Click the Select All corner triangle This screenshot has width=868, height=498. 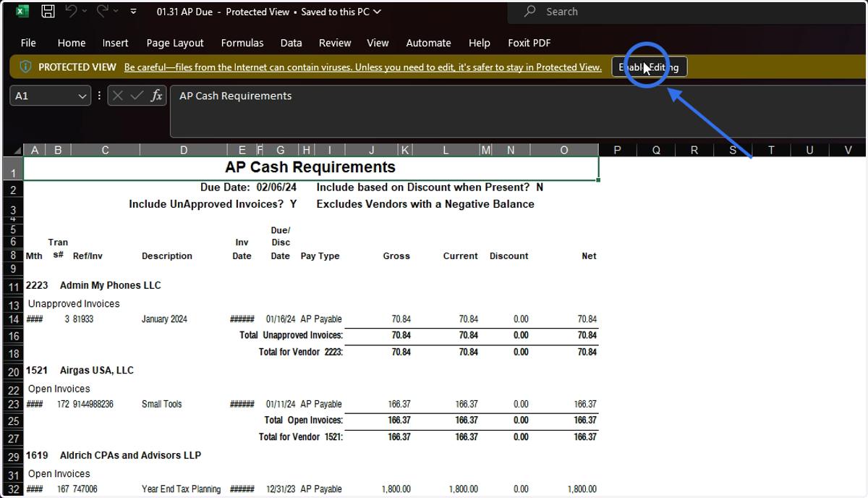click(16, 151)
